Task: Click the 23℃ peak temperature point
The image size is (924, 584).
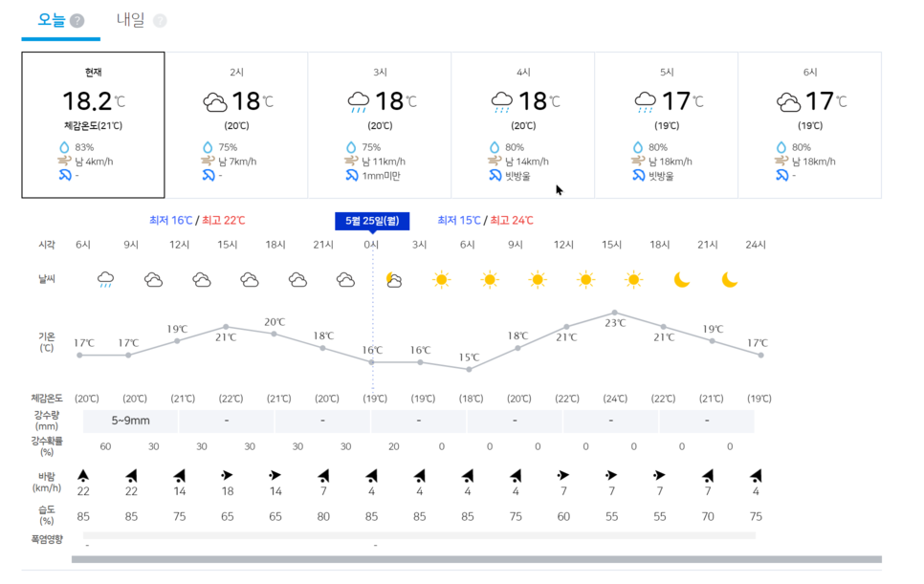Action: point(614,313)
